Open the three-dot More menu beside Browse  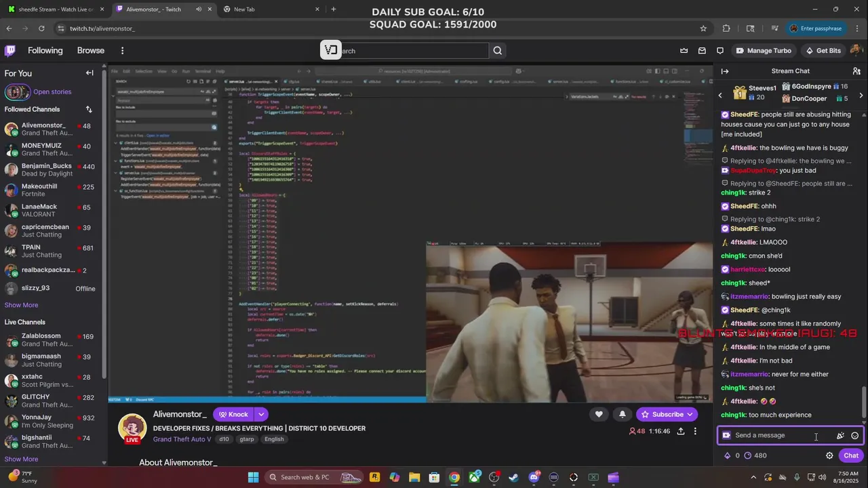[122, 51]
